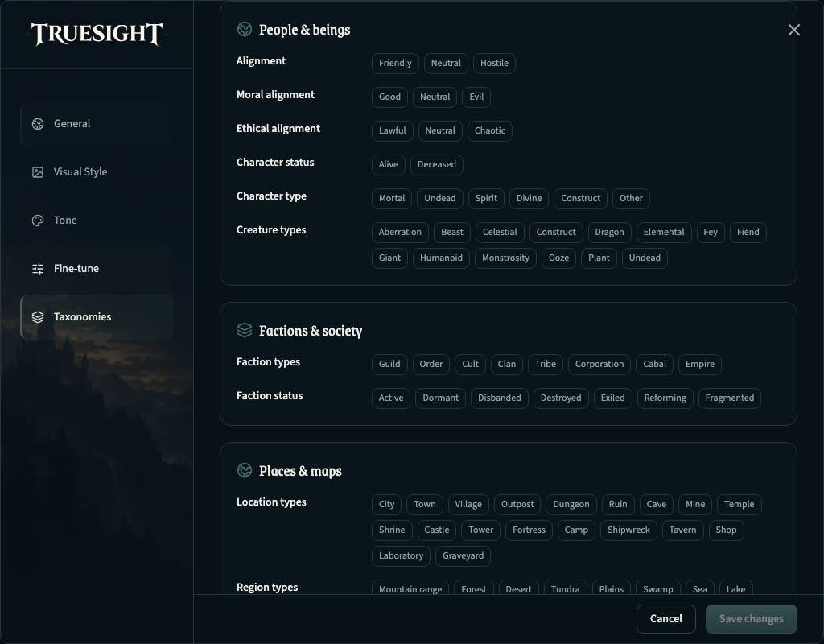Image resolution: width=824 pixels, height=644 pixels.
Task: Click the Save changes button
Action: [751, 619]
